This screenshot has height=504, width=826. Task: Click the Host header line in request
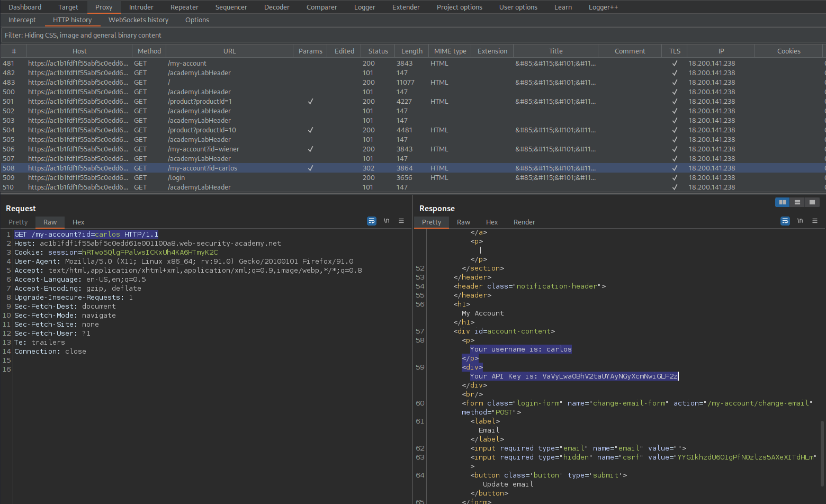[x=148, y=243]
